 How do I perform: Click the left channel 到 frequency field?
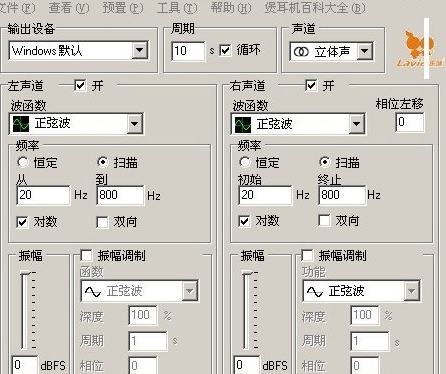pos(120,195)
